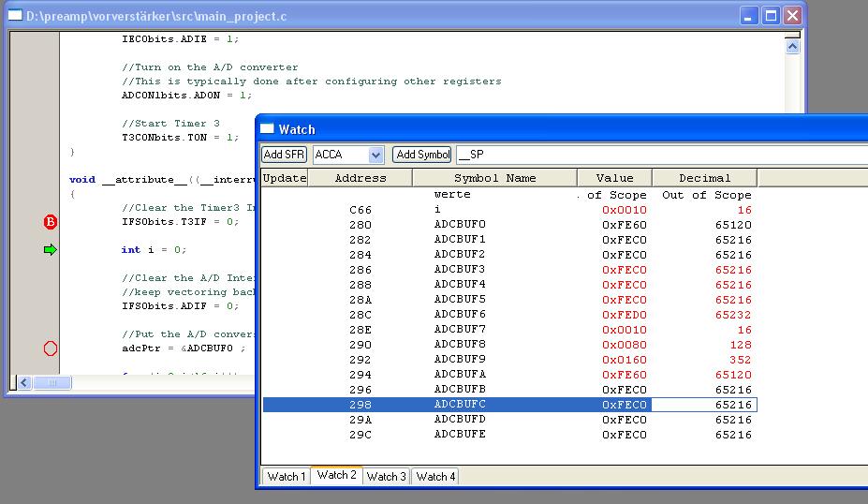The width and height of the screenshot is (868, 504).
Task: Click the Watch window title bar
Action: point(562,129)
